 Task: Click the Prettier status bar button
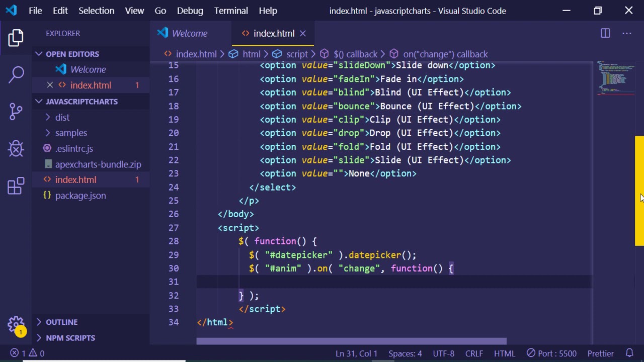[600, 353]
